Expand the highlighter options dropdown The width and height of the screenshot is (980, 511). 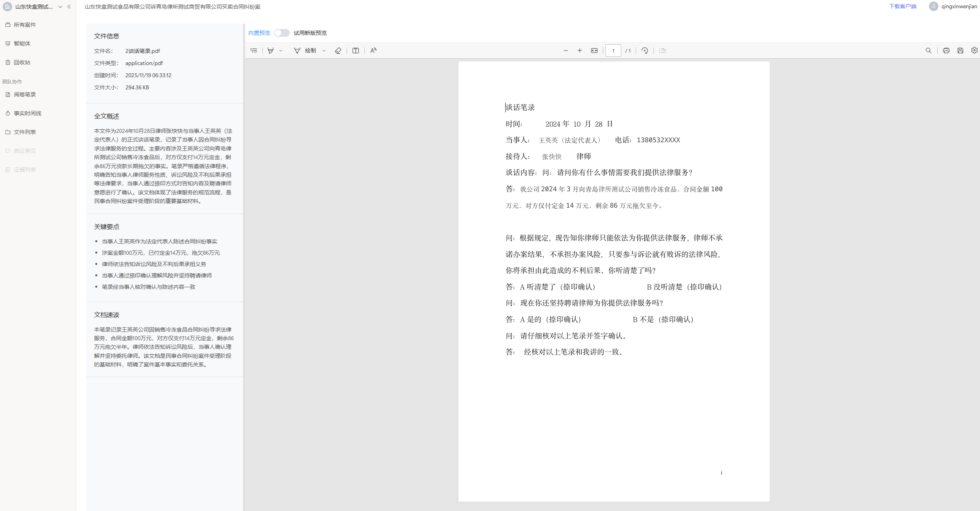click(281, 51)
